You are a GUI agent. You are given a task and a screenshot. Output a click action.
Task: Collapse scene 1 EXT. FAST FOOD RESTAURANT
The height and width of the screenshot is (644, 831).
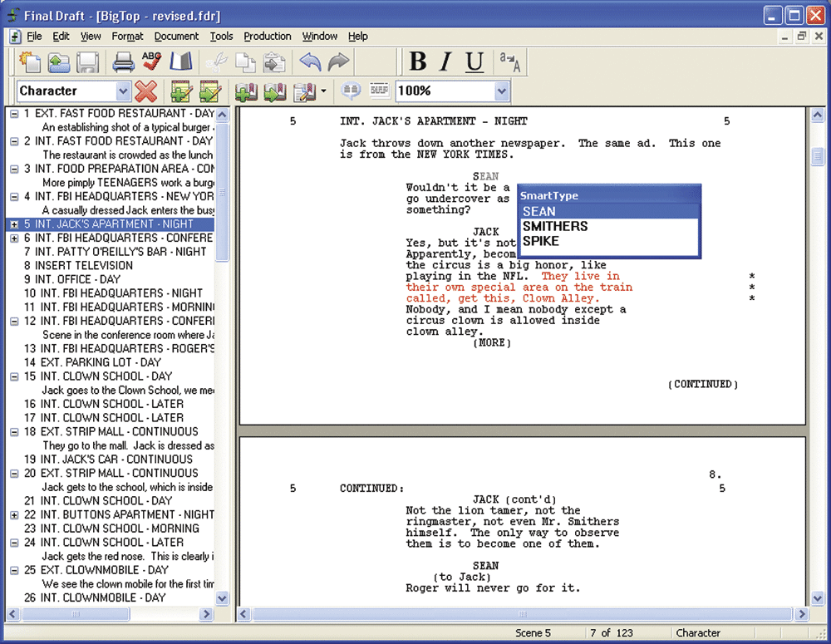coord(14,114)
